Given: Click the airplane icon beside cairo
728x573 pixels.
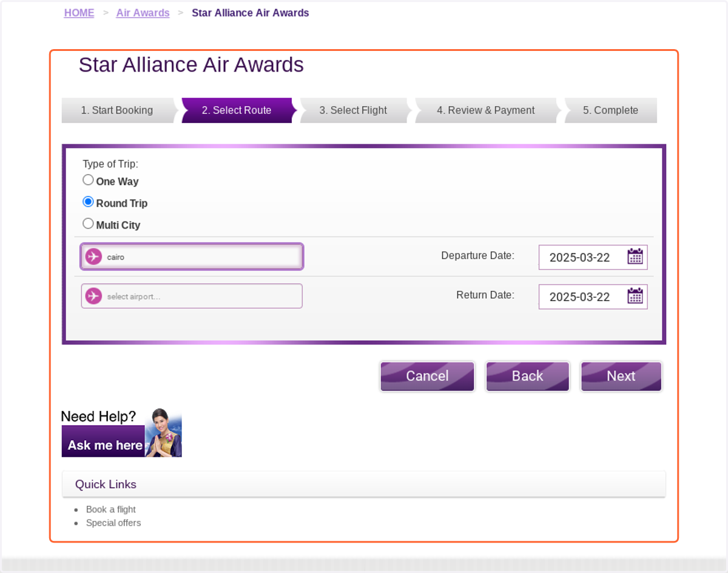Looking at the screenshot, I should 93,256.
